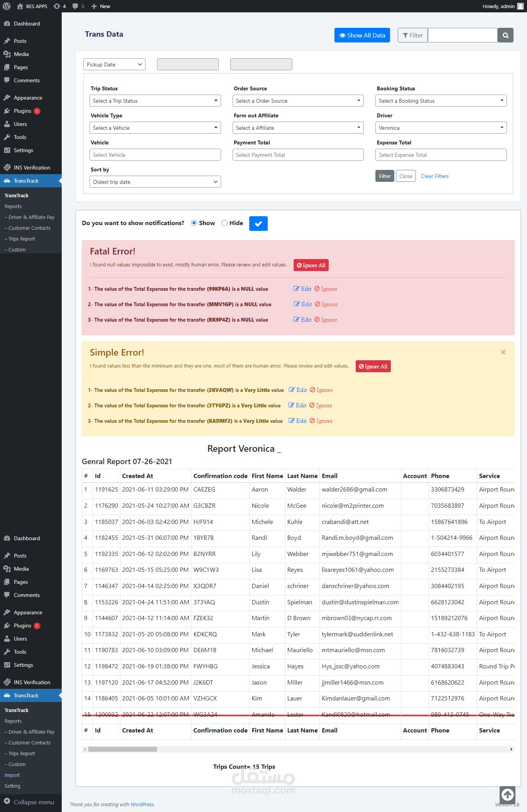The width and height of the screenshot is (527, 812).
Task: Ignore the 2KVAQW very little value error
Action: pyautogui.click(x=321, y=390)
